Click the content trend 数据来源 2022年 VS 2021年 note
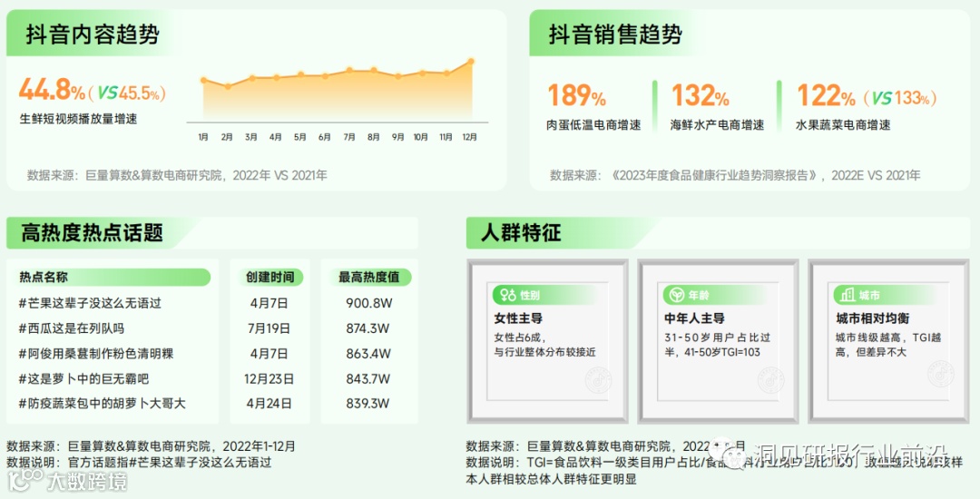 [177, 175]
